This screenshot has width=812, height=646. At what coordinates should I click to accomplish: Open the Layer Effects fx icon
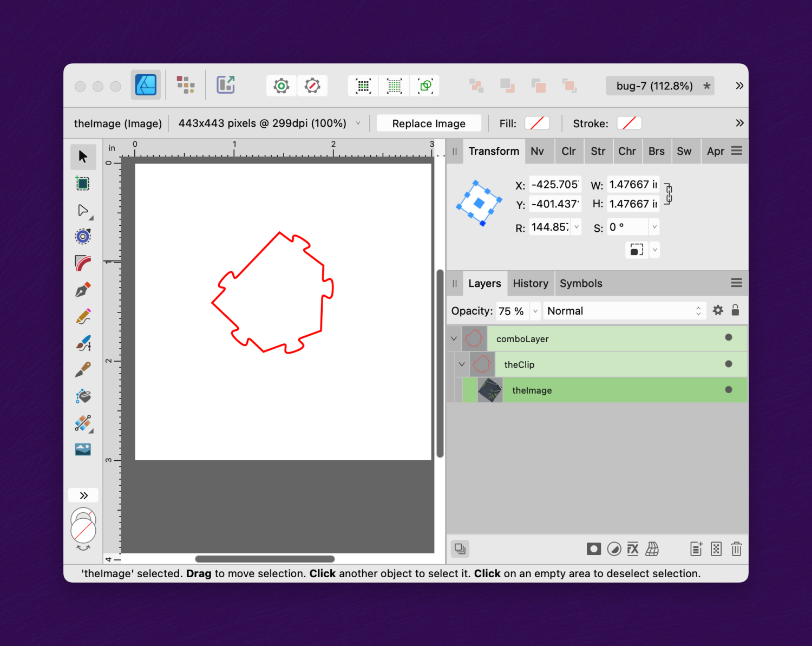633,549
